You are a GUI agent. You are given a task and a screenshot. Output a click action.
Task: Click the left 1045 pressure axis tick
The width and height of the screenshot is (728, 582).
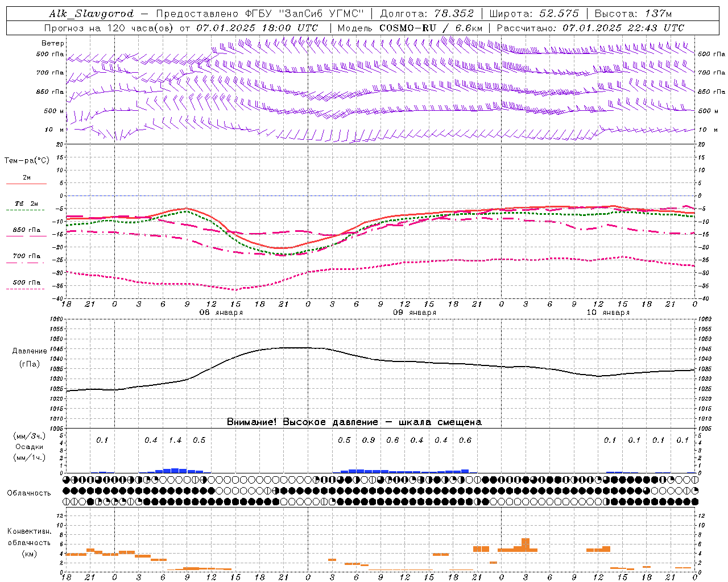58,349
